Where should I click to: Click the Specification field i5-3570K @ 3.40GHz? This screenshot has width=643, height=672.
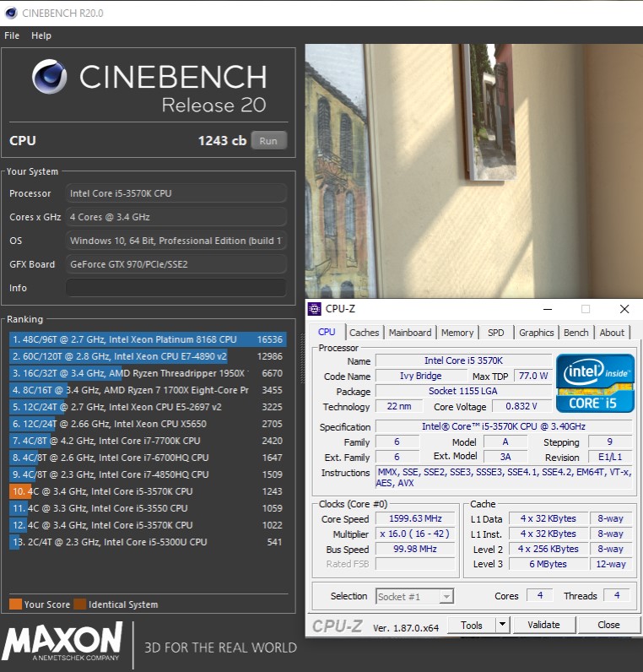tap(504, 426)
